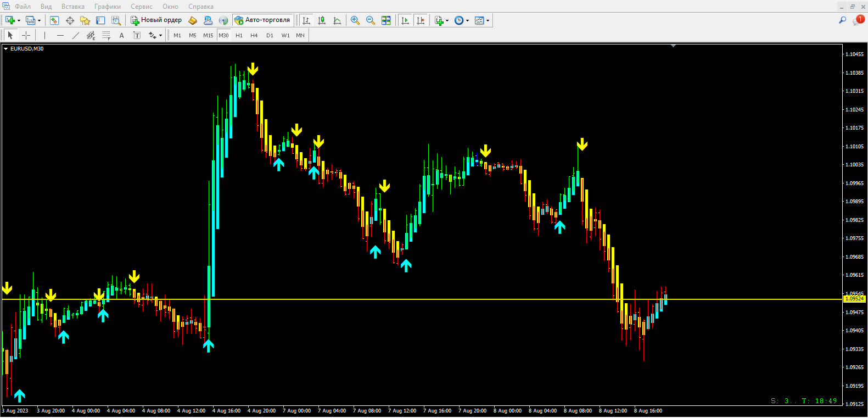Screen dimensions: 868x418
Task: Draw a horizontal line tool
Action: [60, 35]
